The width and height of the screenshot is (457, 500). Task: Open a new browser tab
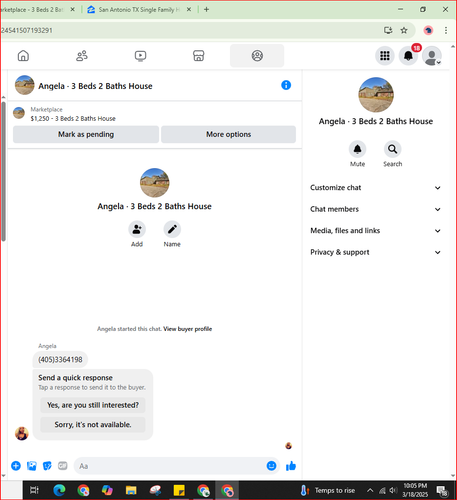(206, 10)
